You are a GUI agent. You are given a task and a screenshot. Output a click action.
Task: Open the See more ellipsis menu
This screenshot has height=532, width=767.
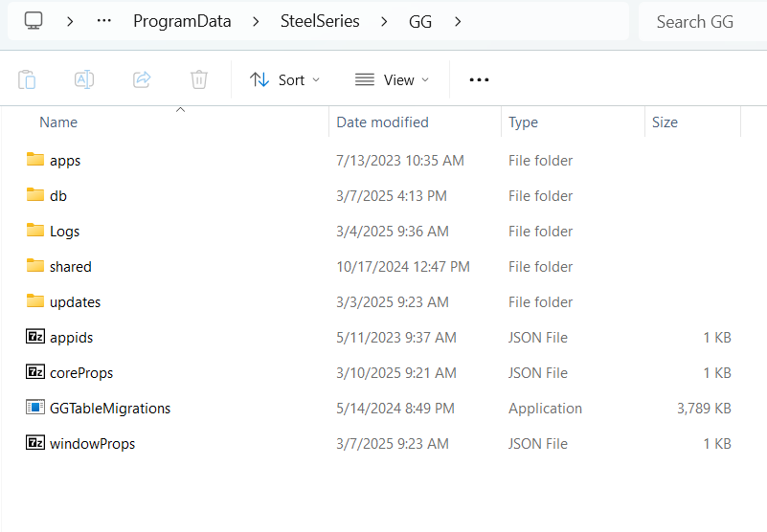[x=479, y=80]
